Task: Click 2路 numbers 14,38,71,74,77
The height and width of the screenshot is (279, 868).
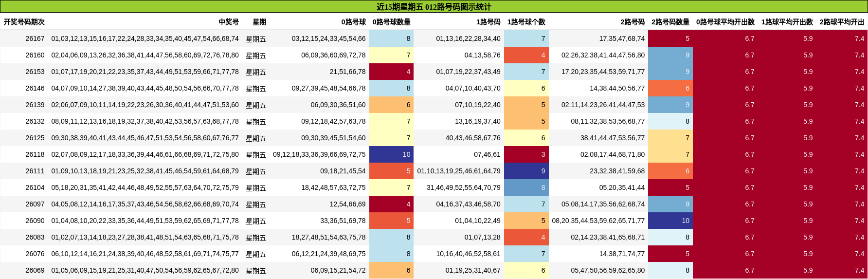Action: 622,254
